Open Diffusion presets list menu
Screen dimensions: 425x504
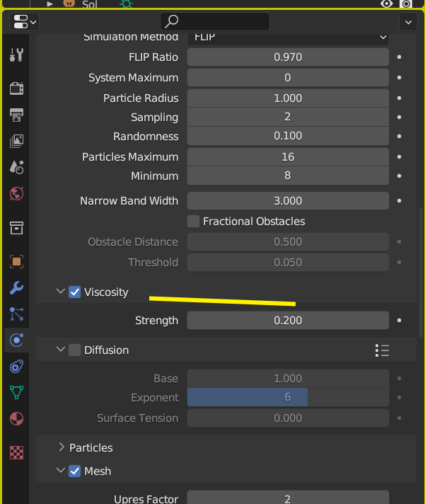click(382, 350)
